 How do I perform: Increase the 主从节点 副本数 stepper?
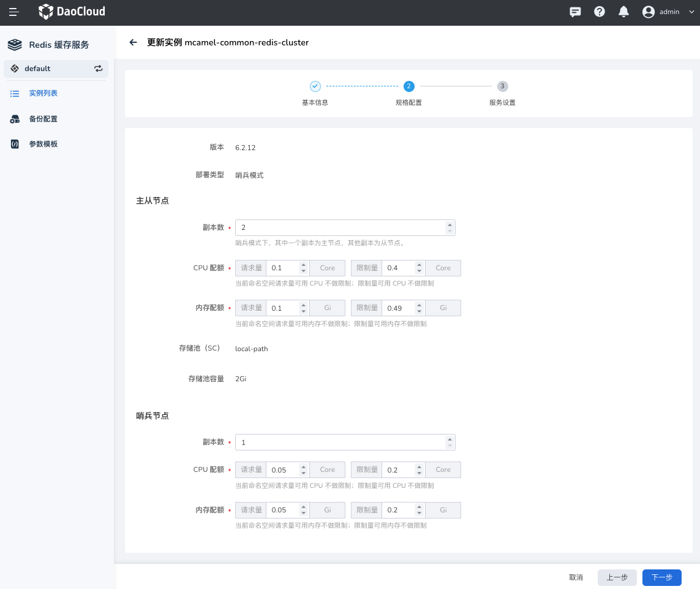pos(450,224)
